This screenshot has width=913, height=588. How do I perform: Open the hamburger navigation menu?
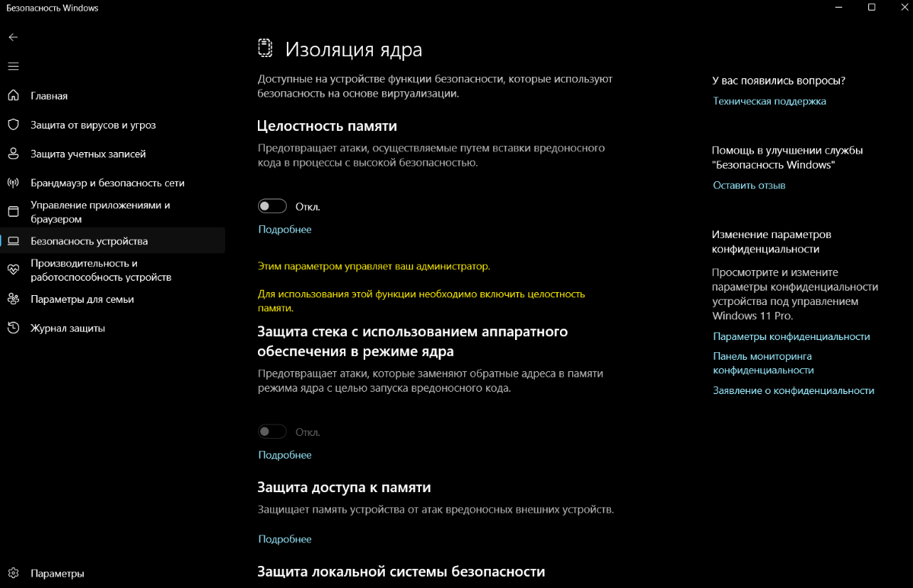[x=13, y=66]
